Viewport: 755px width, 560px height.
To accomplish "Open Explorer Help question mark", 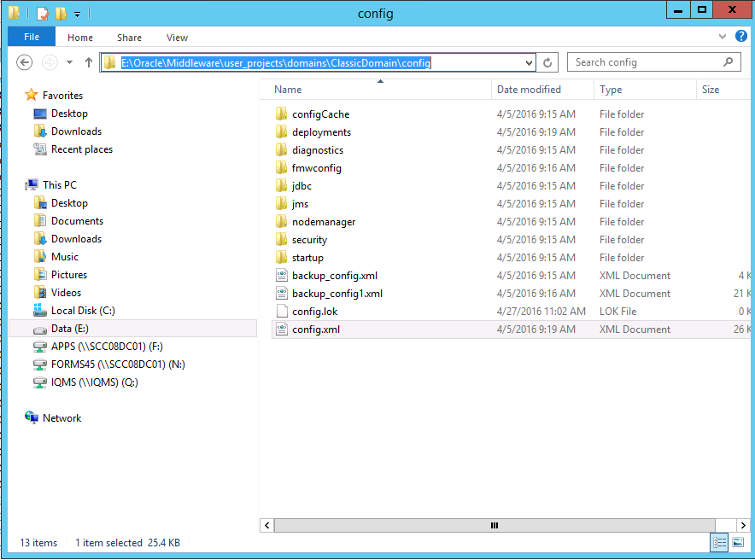I will 741,36.
